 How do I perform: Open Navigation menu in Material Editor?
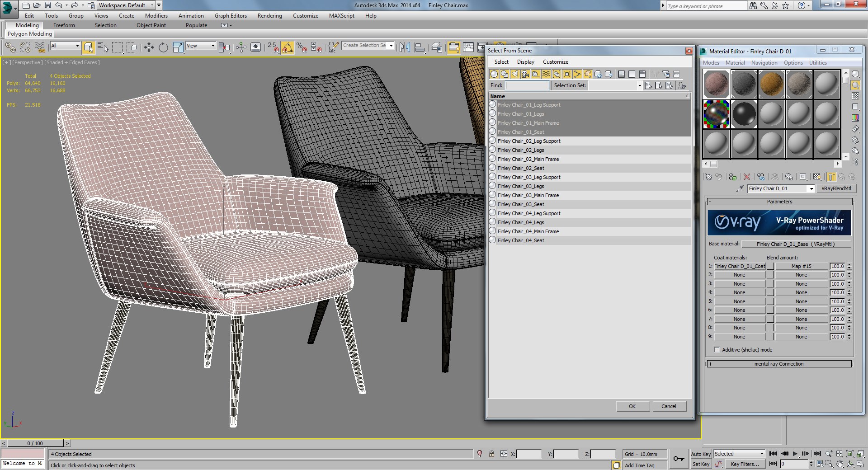tap(764, 63)
